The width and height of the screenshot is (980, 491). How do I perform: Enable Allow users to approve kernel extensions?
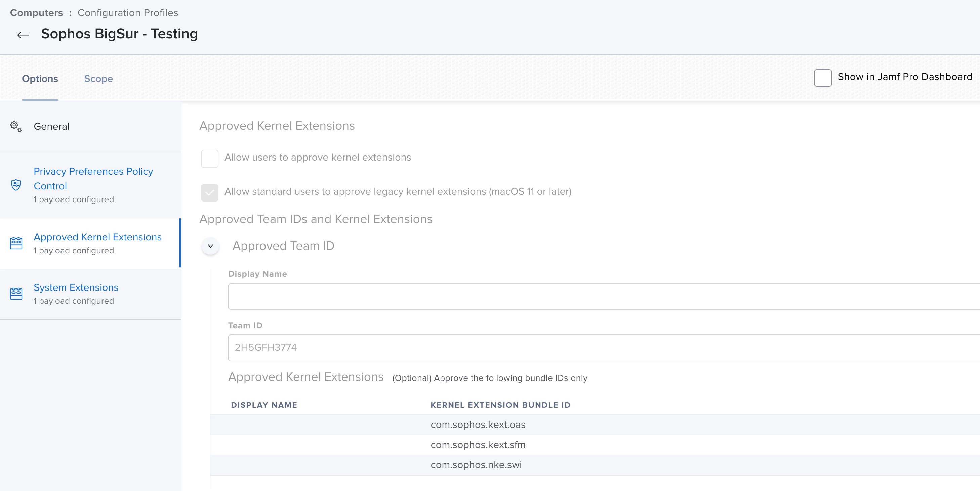coord(210,159)
